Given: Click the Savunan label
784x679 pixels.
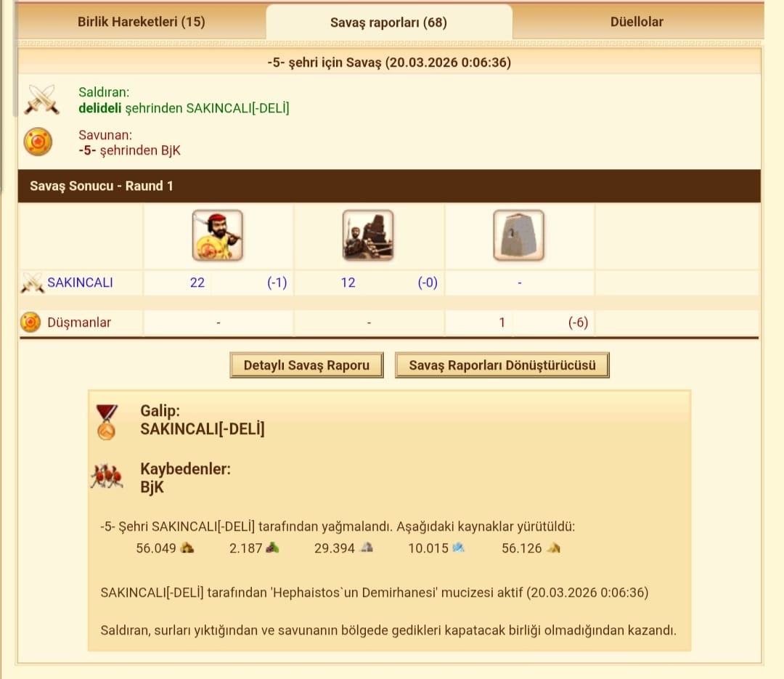Looking at the screenshot, I should tap(105, 135).
